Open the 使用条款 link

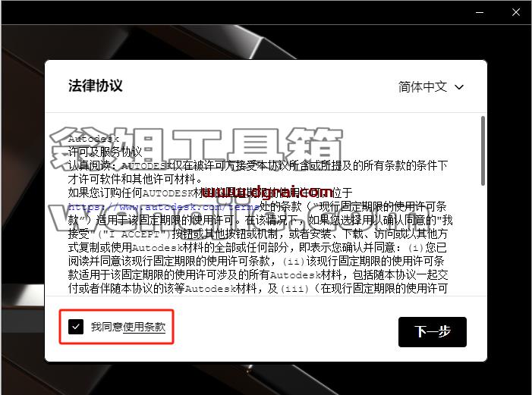[x=144, y=327]
